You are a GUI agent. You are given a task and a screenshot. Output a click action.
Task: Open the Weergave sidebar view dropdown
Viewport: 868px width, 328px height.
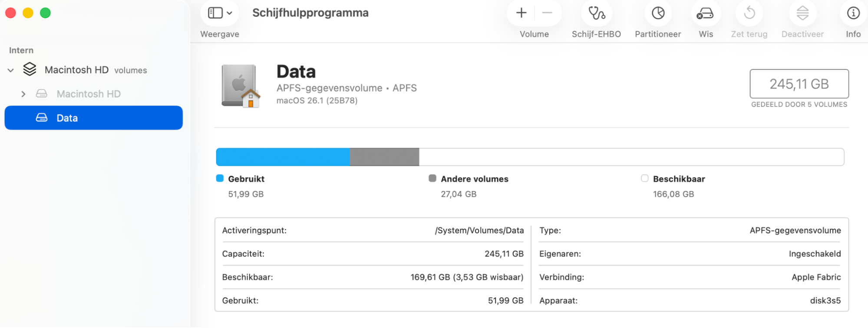(x=220, y=13)
